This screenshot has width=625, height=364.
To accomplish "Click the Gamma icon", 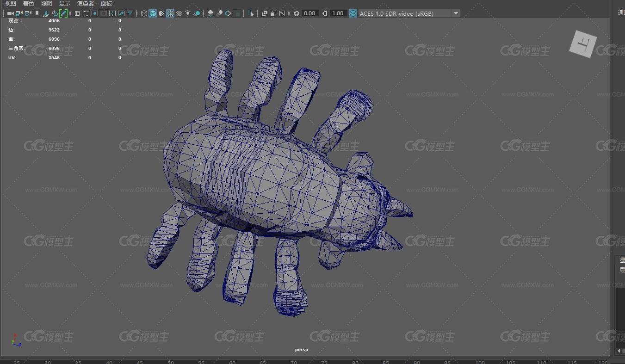I will click(325, 13).
